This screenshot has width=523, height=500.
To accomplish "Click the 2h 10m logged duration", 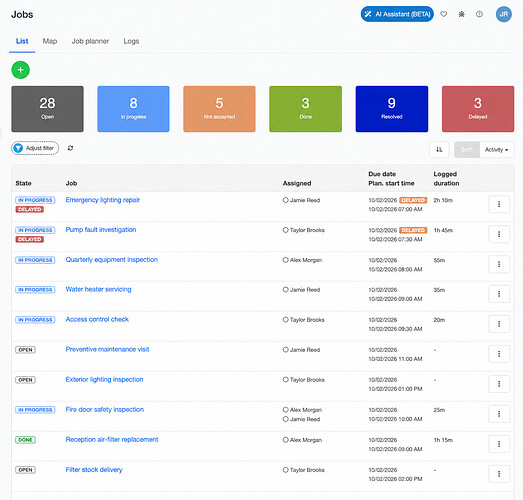I will click(x=443, y=200).
